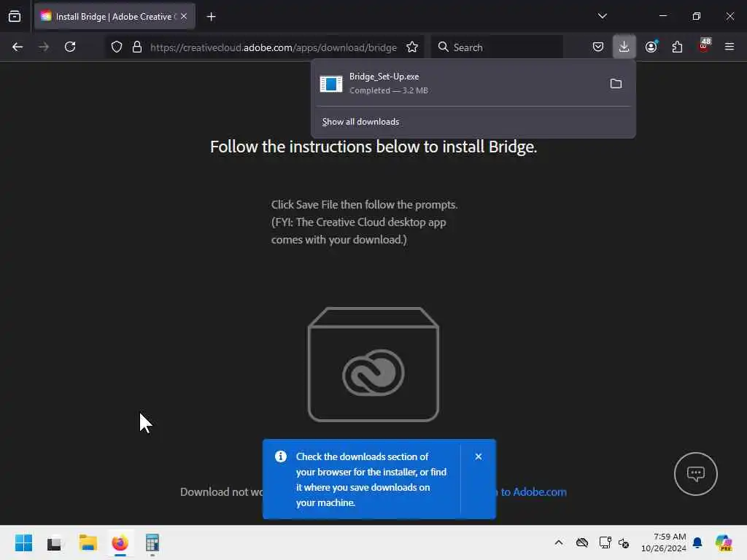Save page to Pocket
Image resolution: width=747 pixels, height=560 pixels.
click(598, 47)
